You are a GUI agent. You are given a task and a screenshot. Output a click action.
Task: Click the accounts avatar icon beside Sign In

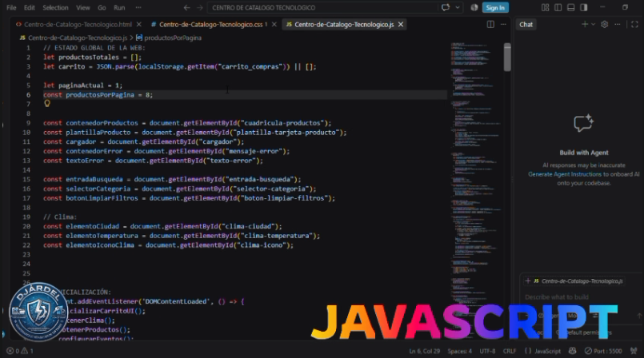(x=474, y=7)
